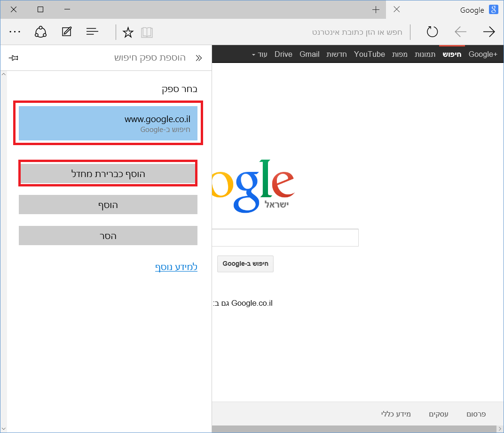The width and height of the screenshot is (504, 433).
Task: Open the למידע נוסף link
Action: [x=176, y=267]
